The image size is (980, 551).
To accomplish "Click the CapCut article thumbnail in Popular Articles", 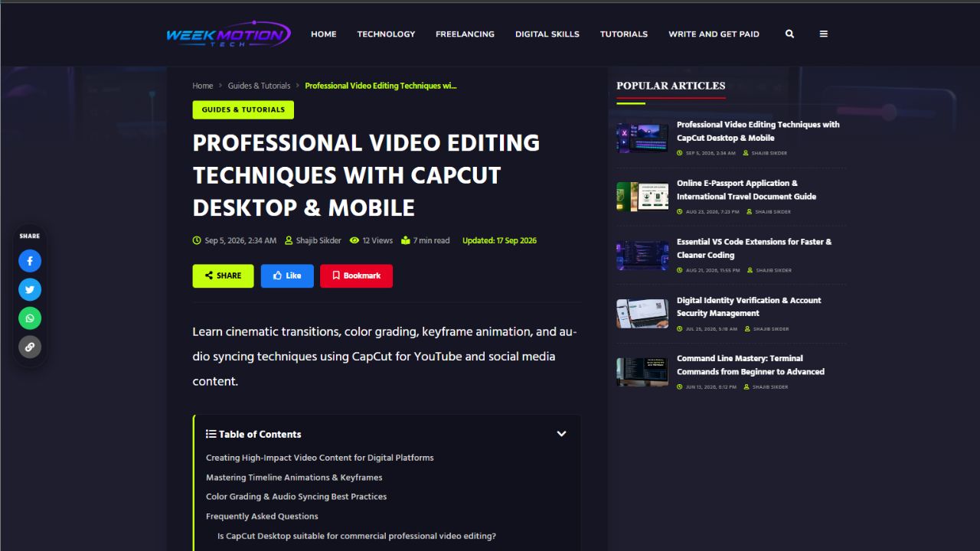I will 642,139.
